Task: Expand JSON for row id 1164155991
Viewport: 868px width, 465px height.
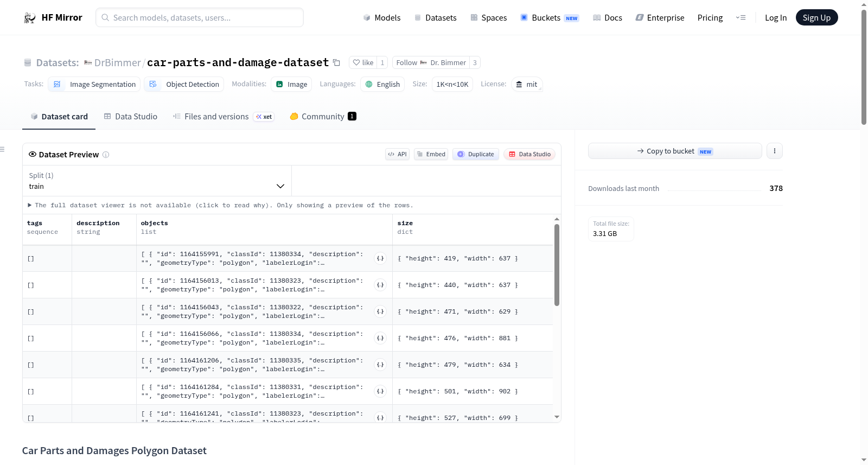Action: [x=380, y=258]
